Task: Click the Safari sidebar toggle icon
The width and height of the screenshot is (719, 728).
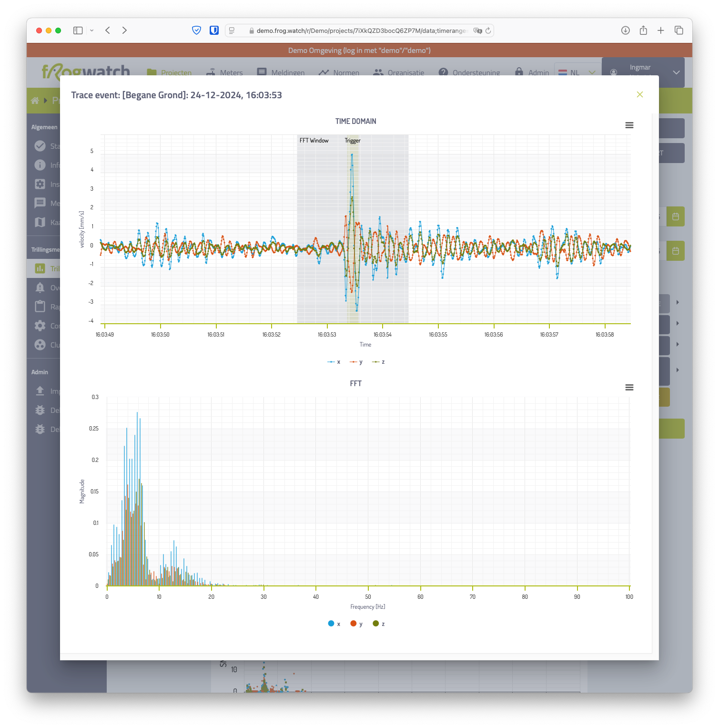Action: click(x=78, y=31)
